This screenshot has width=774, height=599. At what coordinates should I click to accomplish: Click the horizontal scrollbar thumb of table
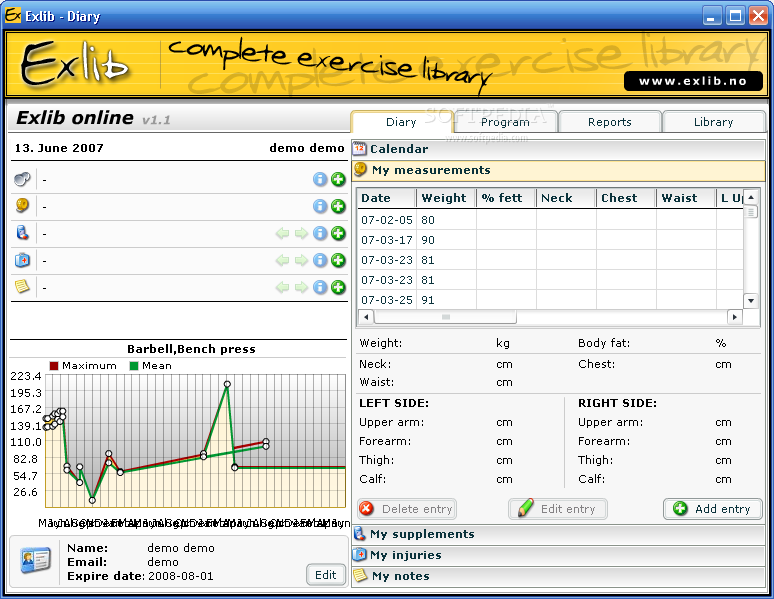click(x=445, y=317)
